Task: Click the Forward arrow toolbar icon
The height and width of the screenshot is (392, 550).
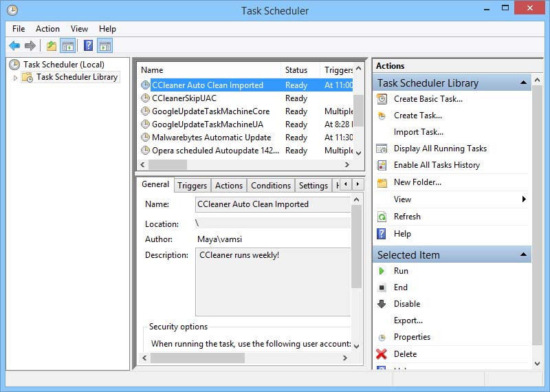Action: 30,45
